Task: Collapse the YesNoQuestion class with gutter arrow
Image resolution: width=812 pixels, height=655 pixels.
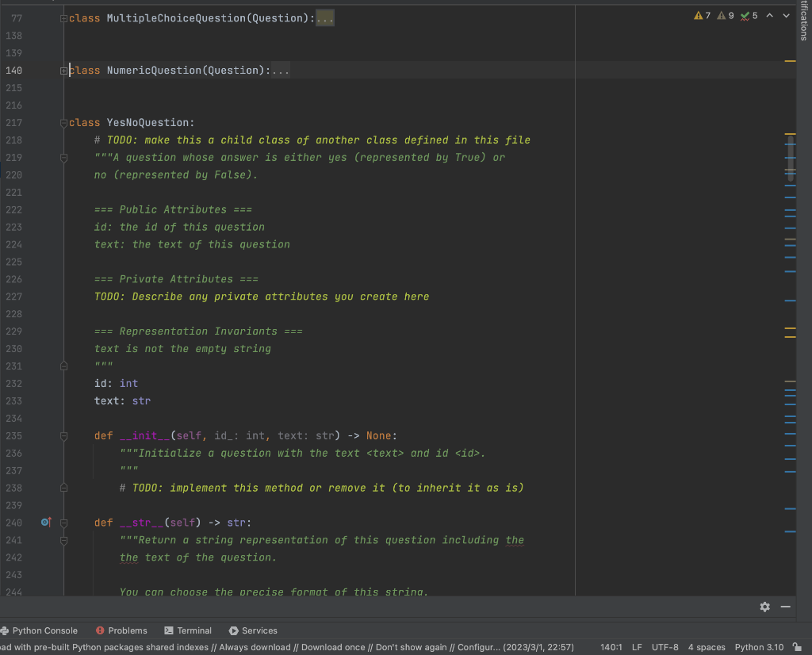Action: [63, 122]
